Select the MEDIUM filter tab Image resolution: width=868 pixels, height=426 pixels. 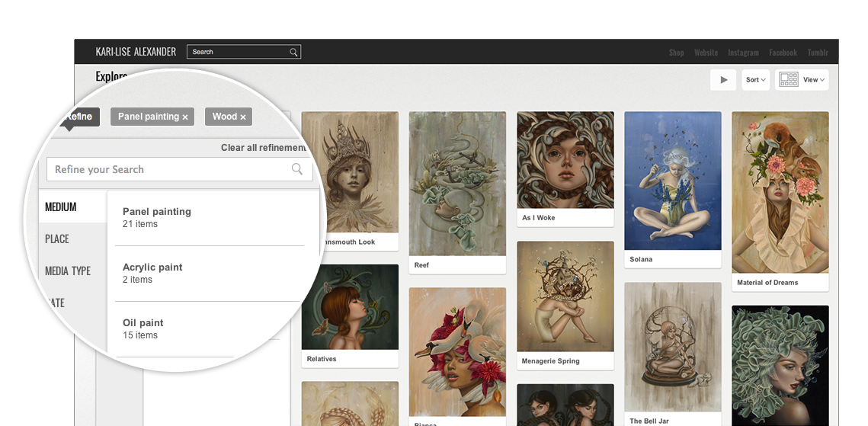pos(61,207)
